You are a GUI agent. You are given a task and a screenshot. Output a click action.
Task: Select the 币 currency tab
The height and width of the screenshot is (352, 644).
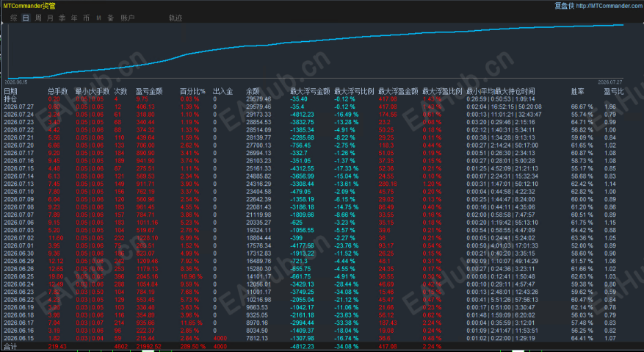[86, 18]
